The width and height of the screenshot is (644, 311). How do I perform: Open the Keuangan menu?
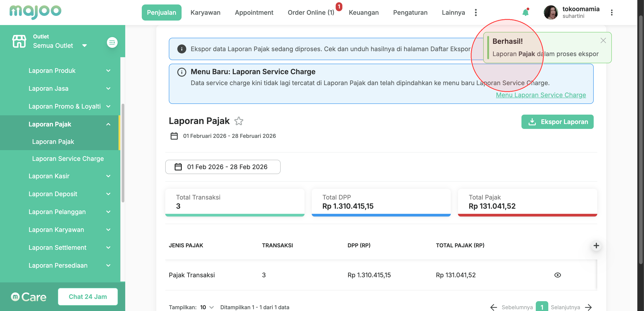coord(364,13)
